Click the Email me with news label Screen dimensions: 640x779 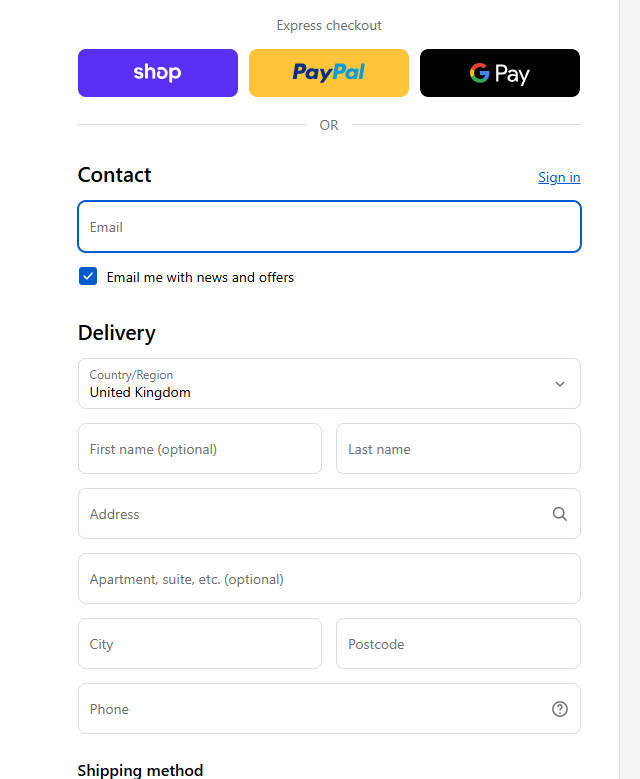[x=200, y=277]
